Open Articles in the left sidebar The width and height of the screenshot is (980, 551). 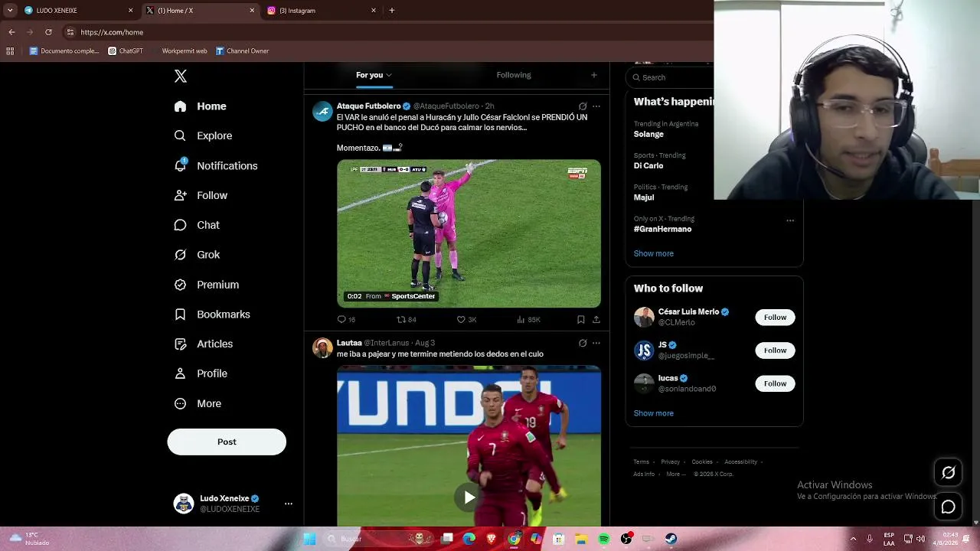(204, 344)
